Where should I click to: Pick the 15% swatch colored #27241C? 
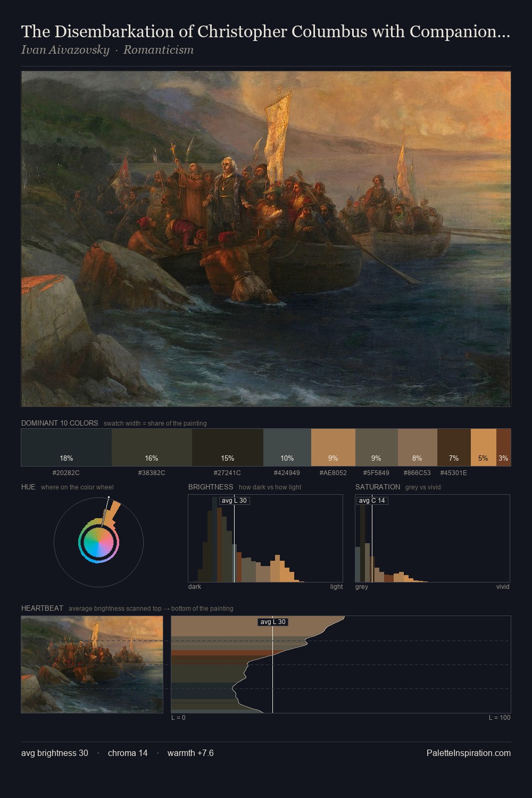(x=228, y=447)
